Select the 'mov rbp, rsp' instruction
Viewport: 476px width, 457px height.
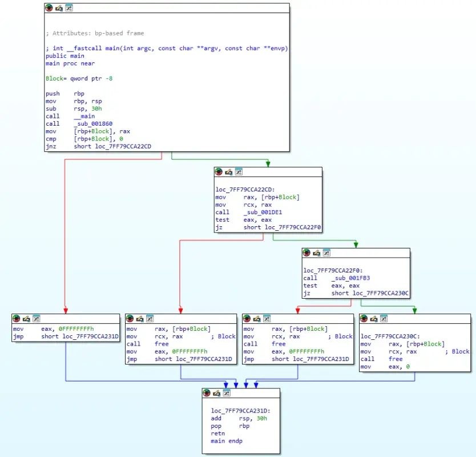pos(74,101)
